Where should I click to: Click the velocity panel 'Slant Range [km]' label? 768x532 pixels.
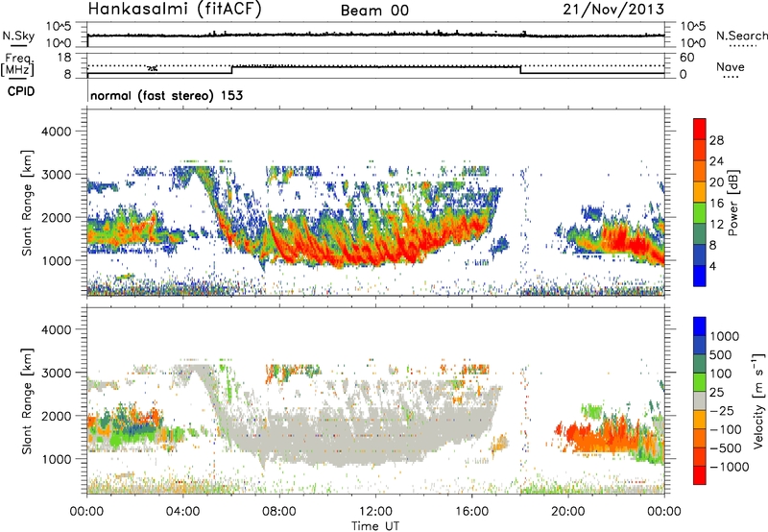[x=27, y=400]
